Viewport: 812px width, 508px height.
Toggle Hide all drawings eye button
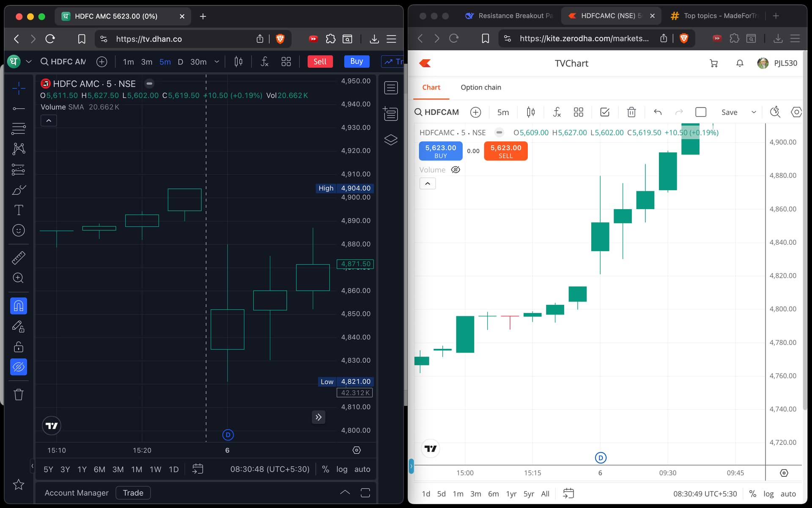(x=18, y=367)
